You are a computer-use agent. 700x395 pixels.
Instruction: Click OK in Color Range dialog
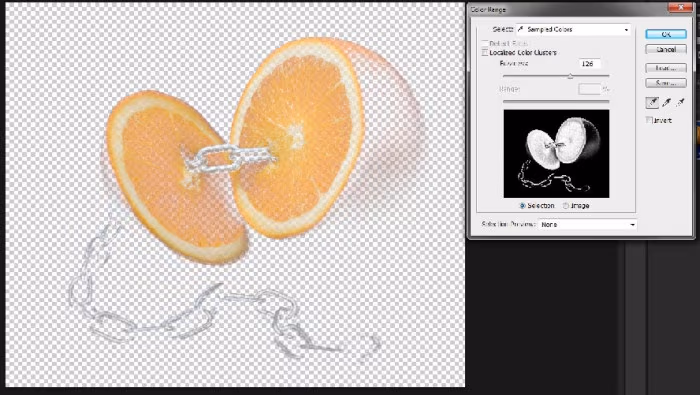coord(666,34)
